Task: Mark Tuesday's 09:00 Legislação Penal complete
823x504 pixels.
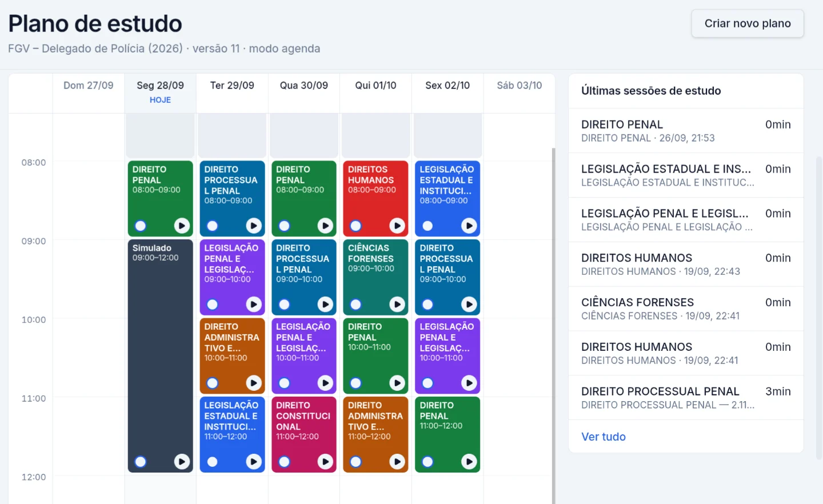Action: click(x=213, y=305)
